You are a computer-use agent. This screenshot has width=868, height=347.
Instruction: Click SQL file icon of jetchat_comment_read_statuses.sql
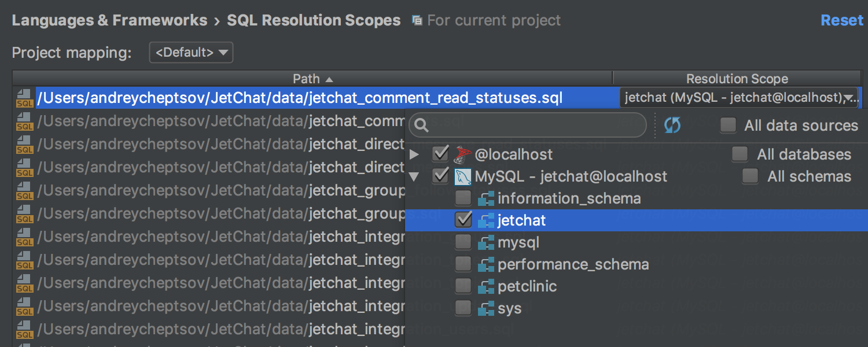pos(24,98)
